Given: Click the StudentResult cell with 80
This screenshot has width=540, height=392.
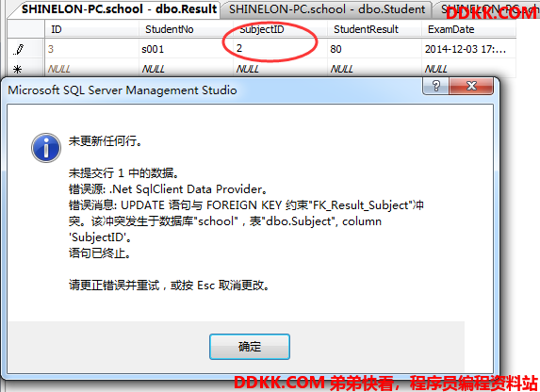Looking at the screenshot, I should tap(374, 49).
